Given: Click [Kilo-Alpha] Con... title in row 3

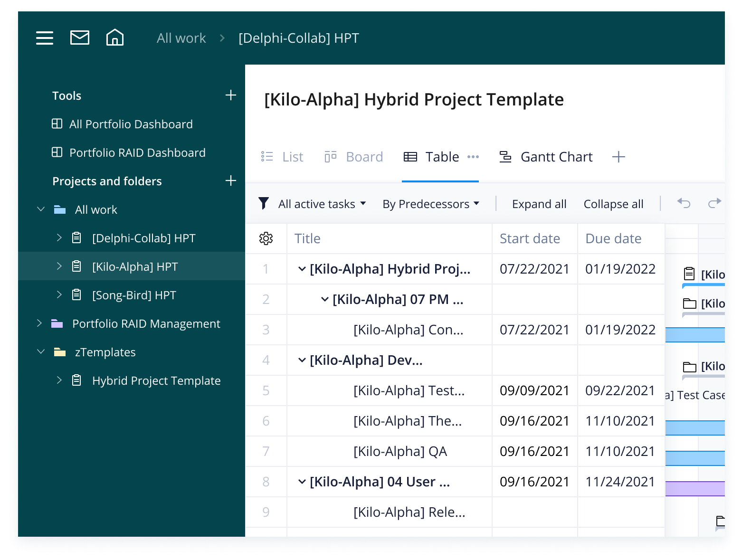Looking at the screenshot, I should (x=408, y=330).
